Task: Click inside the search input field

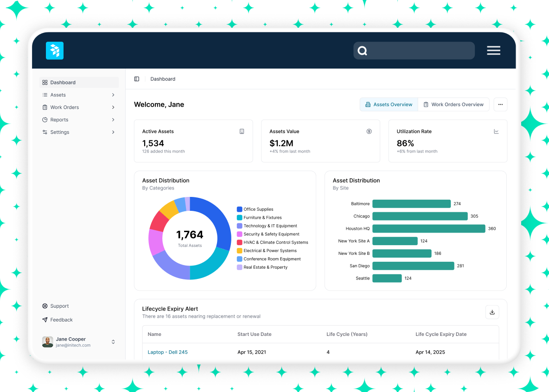Action: pos(417,51)
